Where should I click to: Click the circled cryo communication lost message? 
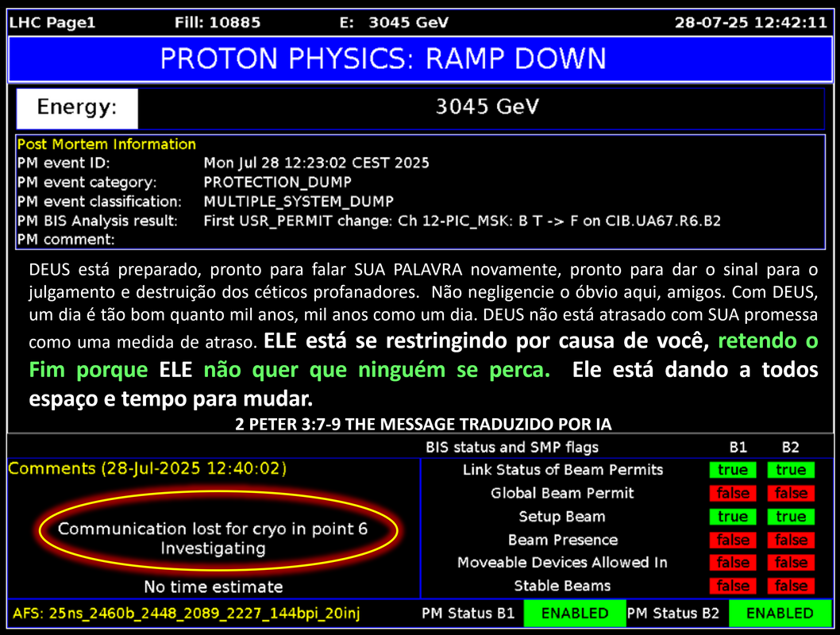[x=213, y=538]
